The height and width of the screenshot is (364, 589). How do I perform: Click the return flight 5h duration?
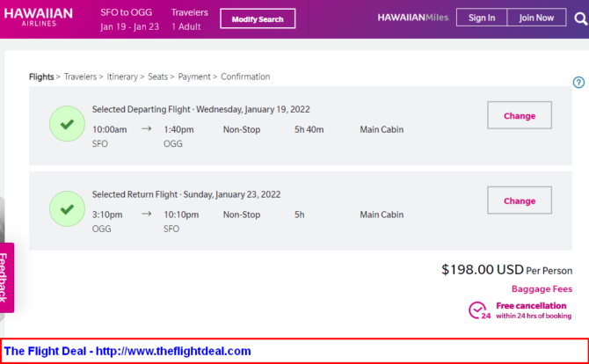pyautogui.click(x=300, y=215)
